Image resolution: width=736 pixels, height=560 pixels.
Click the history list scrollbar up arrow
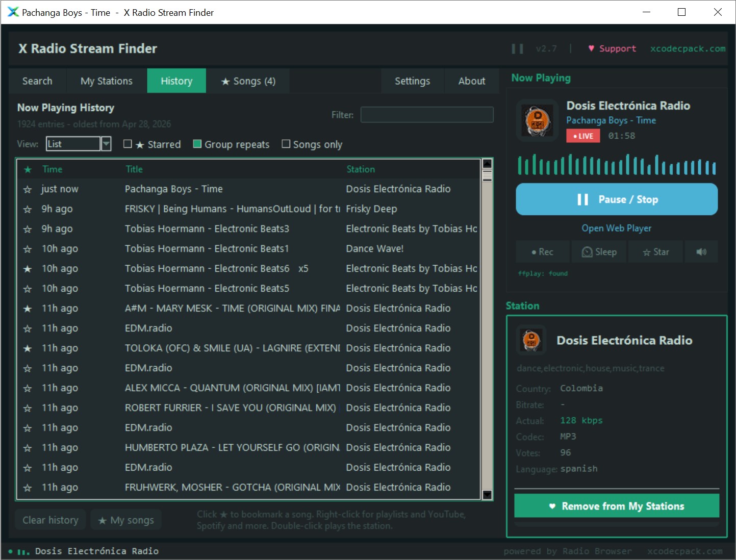487,164
